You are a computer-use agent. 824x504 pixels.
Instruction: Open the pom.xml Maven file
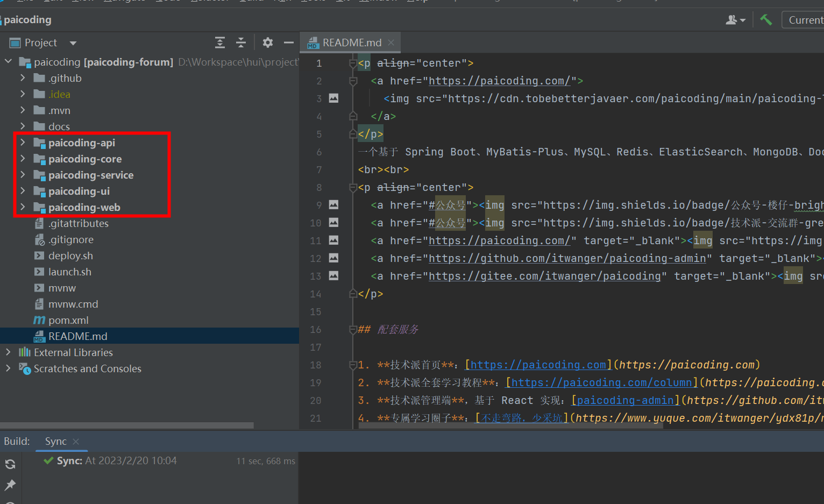68,320
